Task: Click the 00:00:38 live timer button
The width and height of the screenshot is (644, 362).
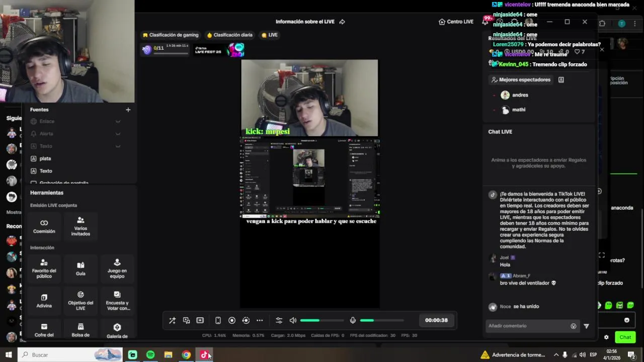Action: pos(436,320)
